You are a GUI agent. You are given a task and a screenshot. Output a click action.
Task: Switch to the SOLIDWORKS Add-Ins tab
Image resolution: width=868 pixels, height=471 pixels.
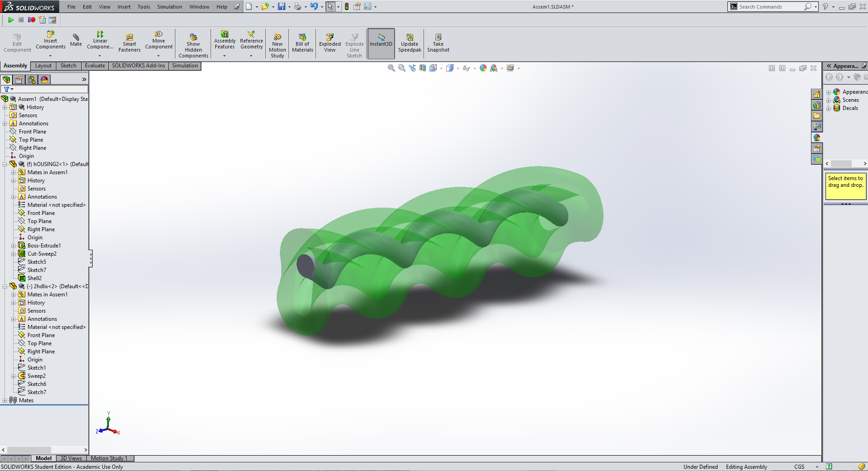click(x=138, y=66)
